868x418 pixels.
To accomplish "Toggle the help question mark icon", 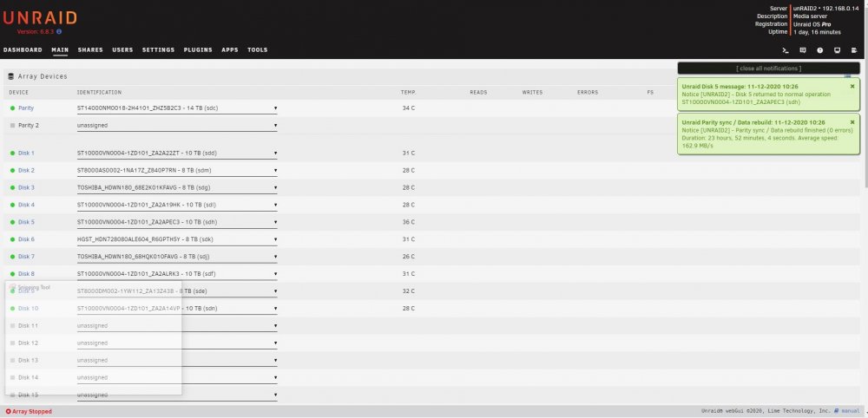I will click(820, 50).
